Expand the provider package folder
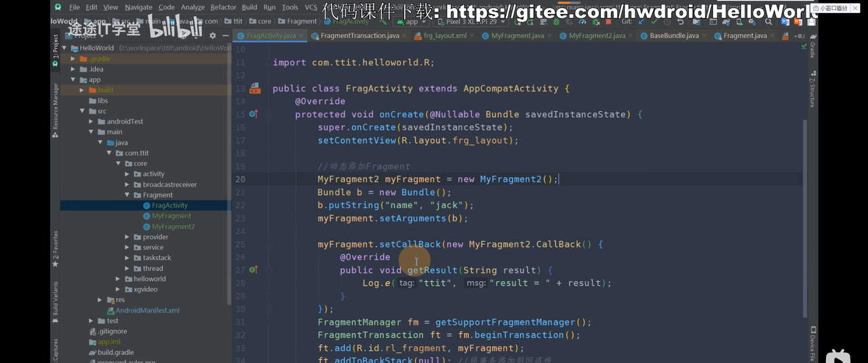The width and height of the screenshot is (868, 363). point(127,237)
